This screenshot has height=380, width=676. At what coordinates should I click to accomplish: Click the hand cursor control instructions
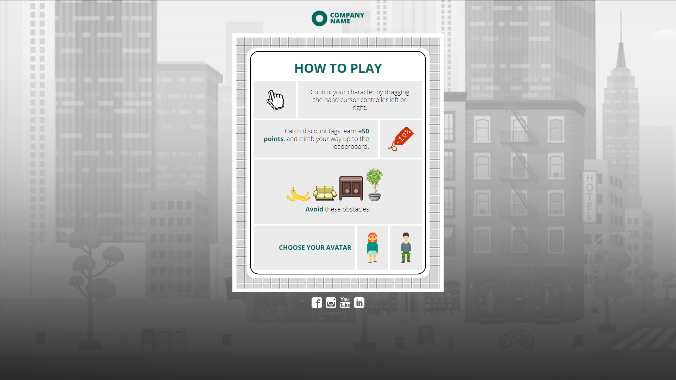click(360, 100)
